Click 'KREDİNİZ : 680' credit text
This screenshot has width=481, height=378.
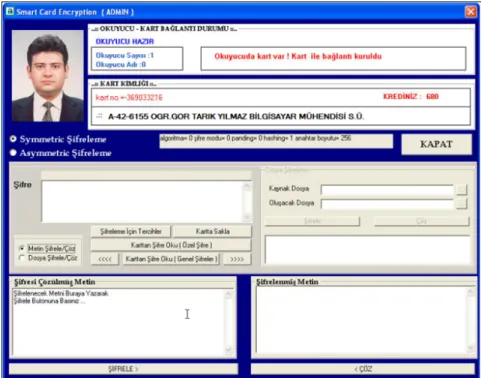click(x=411, y=96)
